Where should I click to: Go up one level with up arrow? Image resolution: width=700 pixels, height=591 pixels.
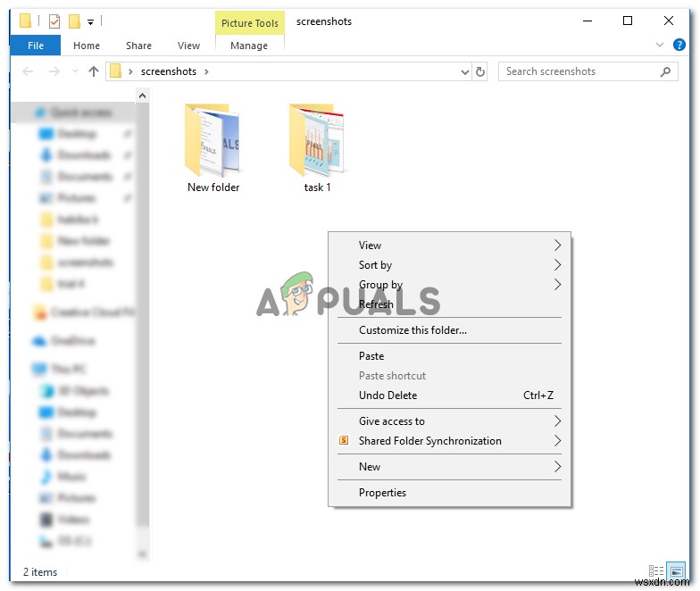pyautogui.click(x=93, y=71)
